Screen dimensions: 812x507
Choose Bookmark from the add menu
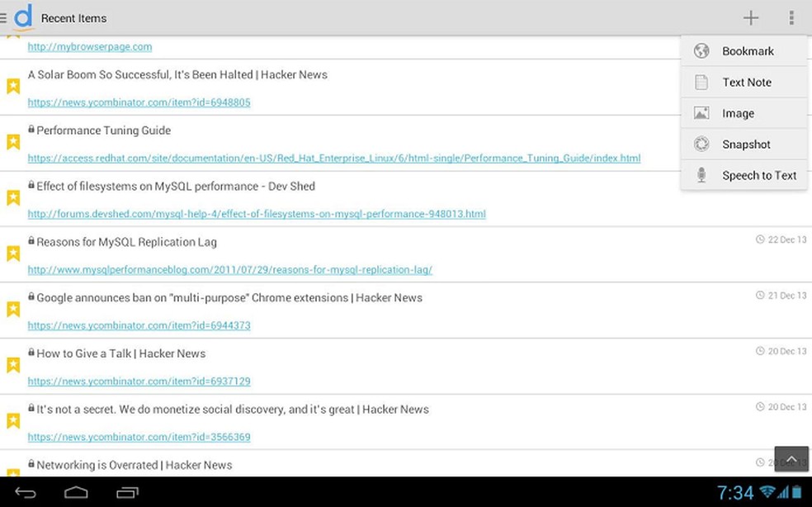point(744,51)
